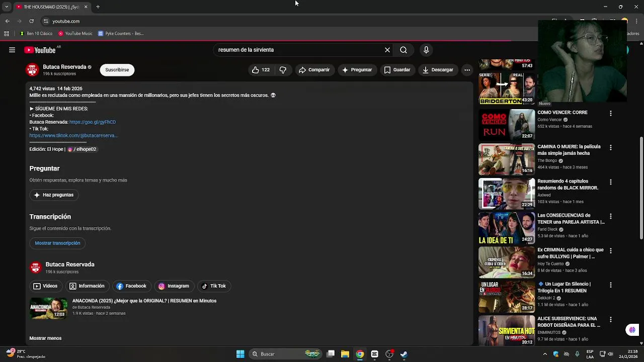Open Steam from taskbar
Image resolution: width=644 pixels, height=362 pixels.
404,354
